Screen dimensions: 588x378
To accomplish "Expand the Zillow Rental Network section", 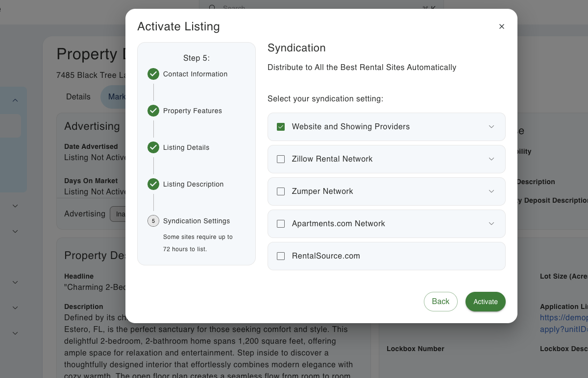I will [491, 159].
